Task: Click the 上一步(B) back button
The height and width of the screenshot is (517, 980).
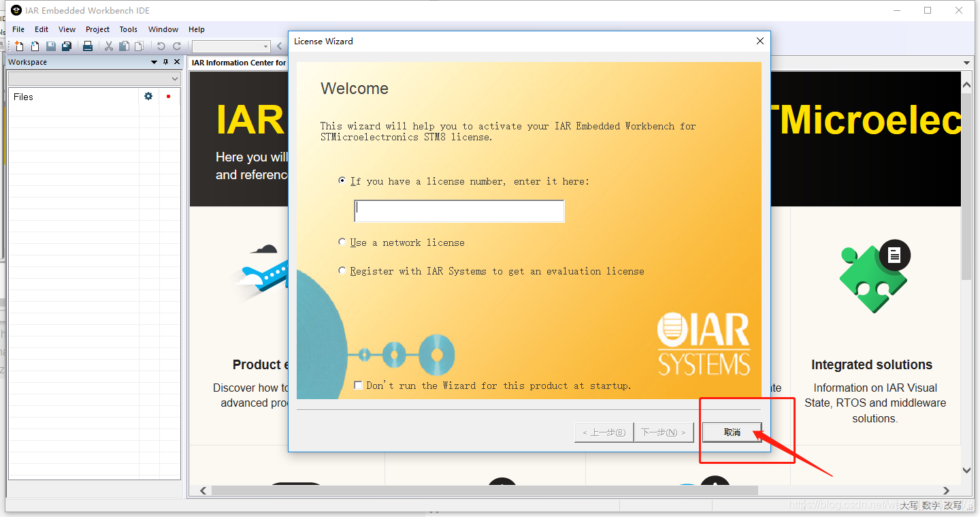Action: 604,433
